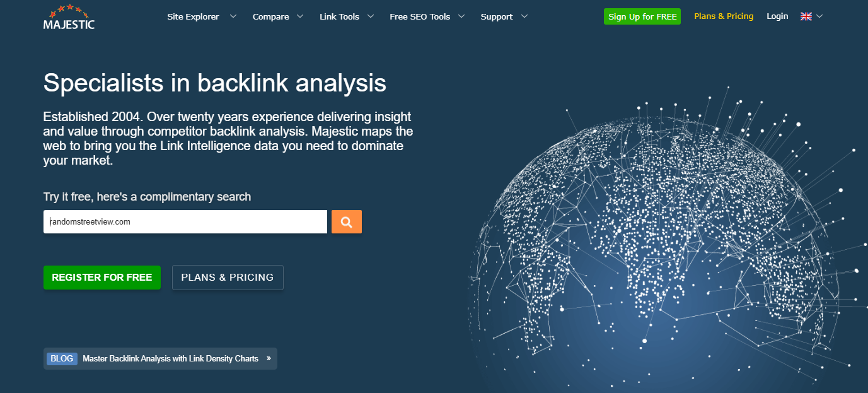Click the UK flag language icon
Image resolution: width=868 pixels, height=393 pixels.
pyautogui.click(x=806, y=16)
